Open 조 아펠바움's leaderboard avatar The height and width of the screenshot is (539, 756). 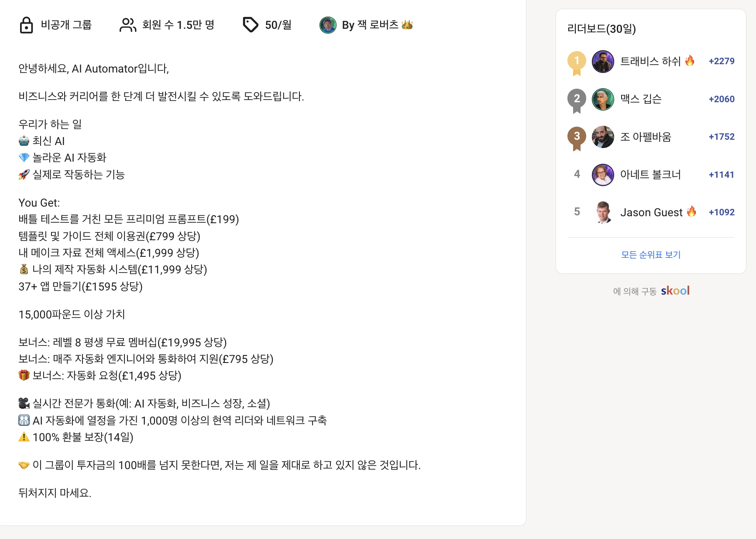pos(603,137)
